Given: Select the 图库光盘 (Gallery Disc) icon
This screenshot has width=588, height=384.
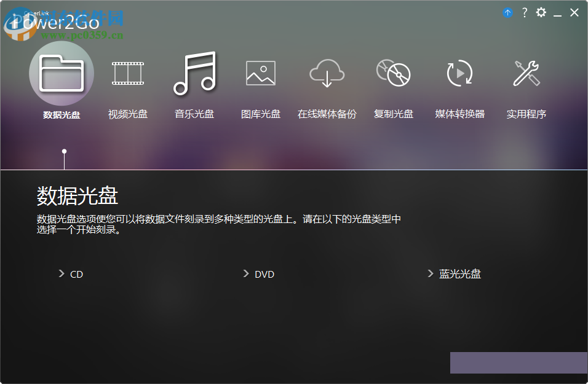Looking at the screenshot, I should (260, 72).
